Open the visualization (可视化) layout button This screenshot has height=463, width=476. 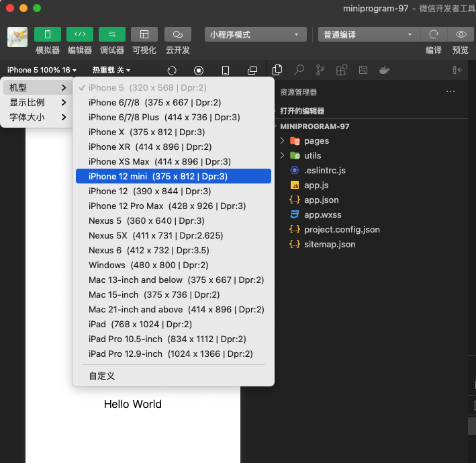click(x=144, y=34)
